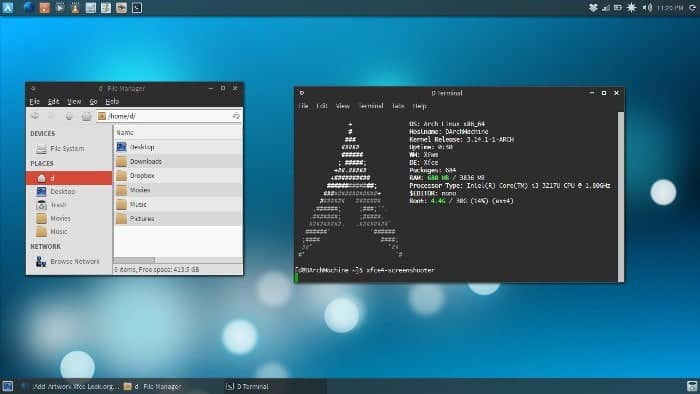This screenshot has width=700, height=394.
Task: Open the applications menu in top panel
Action: [8, 8]
